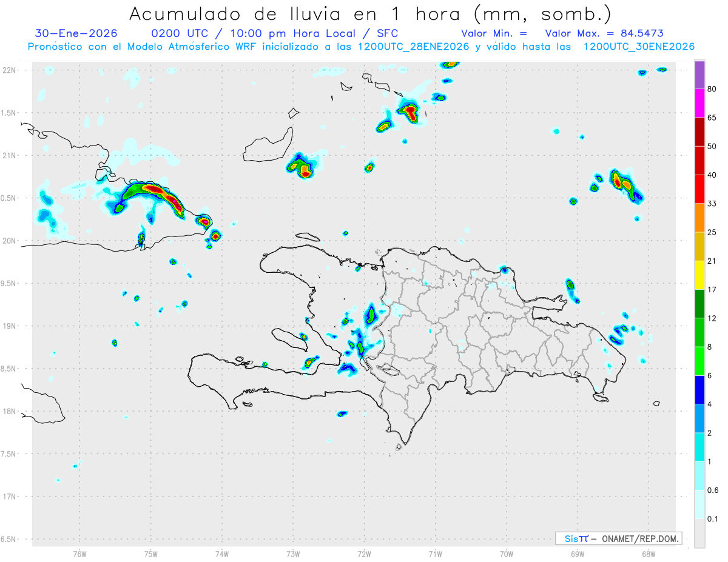
Task: Click the dark green 12–17 mm legend swatch
Action: coord(699,304)
